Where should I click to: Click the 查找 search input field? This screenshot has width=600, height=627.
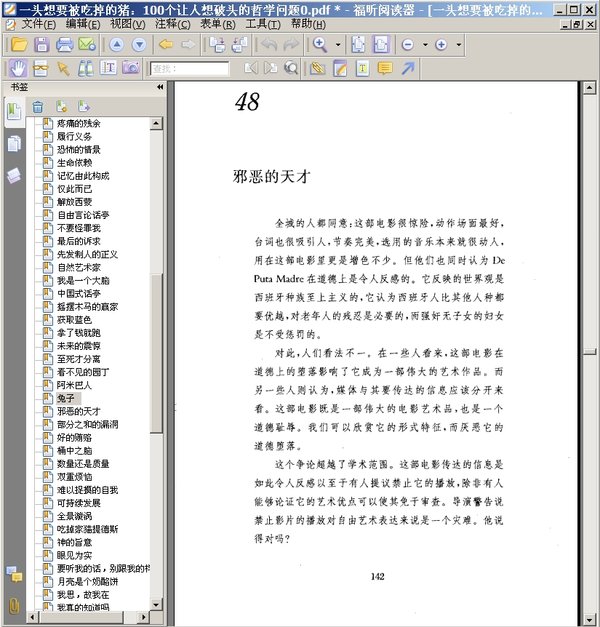(190, 69)
